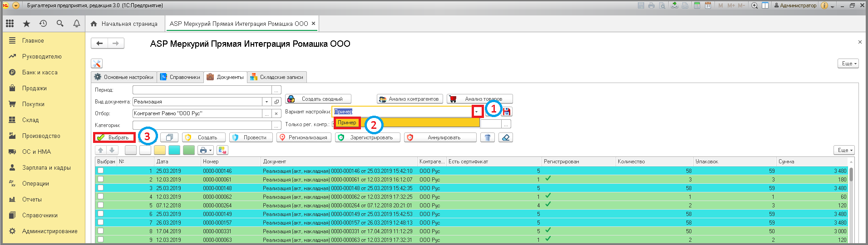The height and width of the screenshot is (245, 868).
Task: Open notifications bell icon
Action: 77,23
